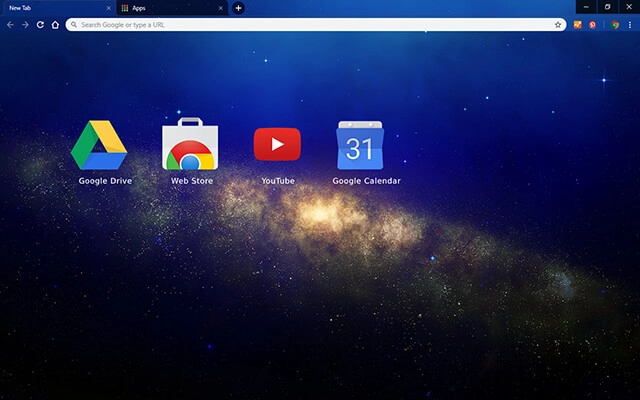Go back with the back arrow

click(10, 25)
